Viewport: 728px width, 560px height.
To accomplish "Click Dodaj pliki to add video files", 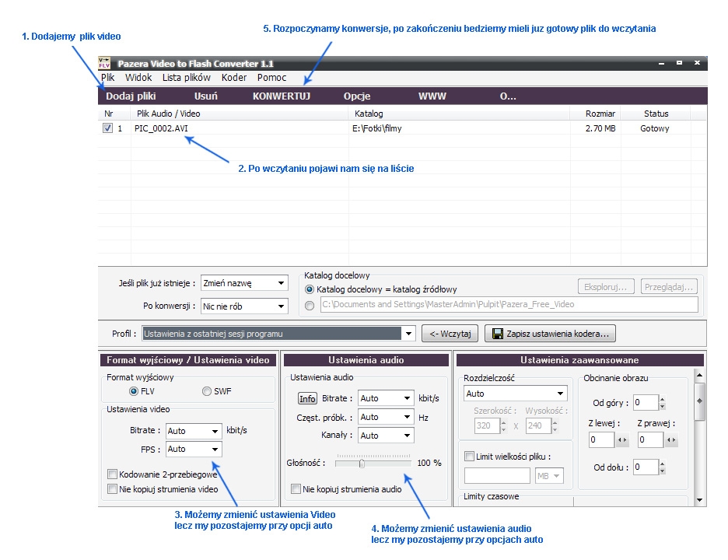I will pos(131,96).
